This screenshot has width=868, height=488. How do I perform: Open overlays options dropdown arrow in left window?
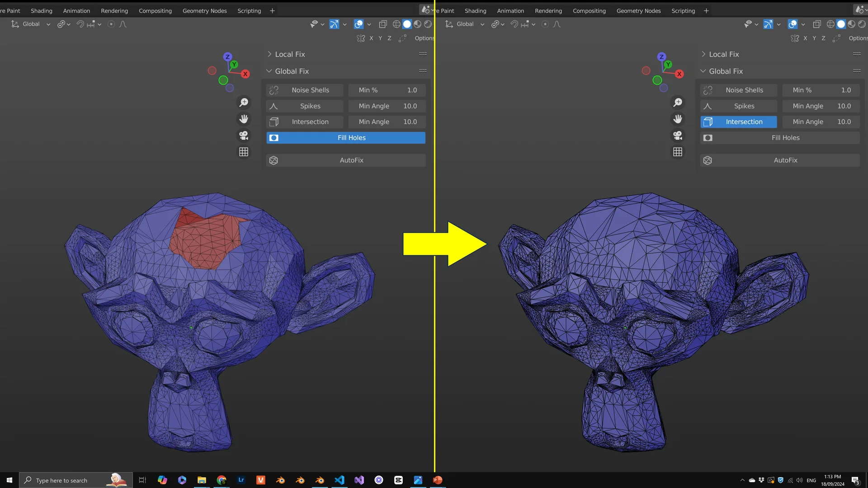[369, 24]
